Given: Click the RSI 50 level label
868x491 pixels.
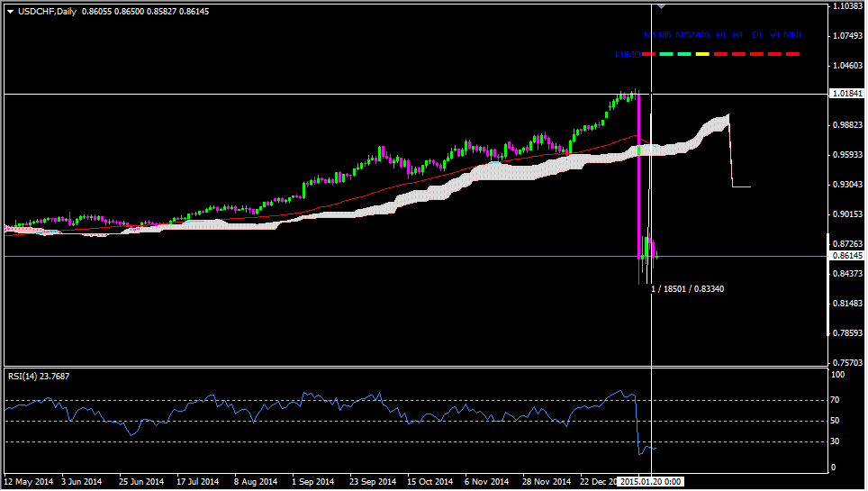Looking at the screenshot, I should pyautogui.click(x=836, y=421).
